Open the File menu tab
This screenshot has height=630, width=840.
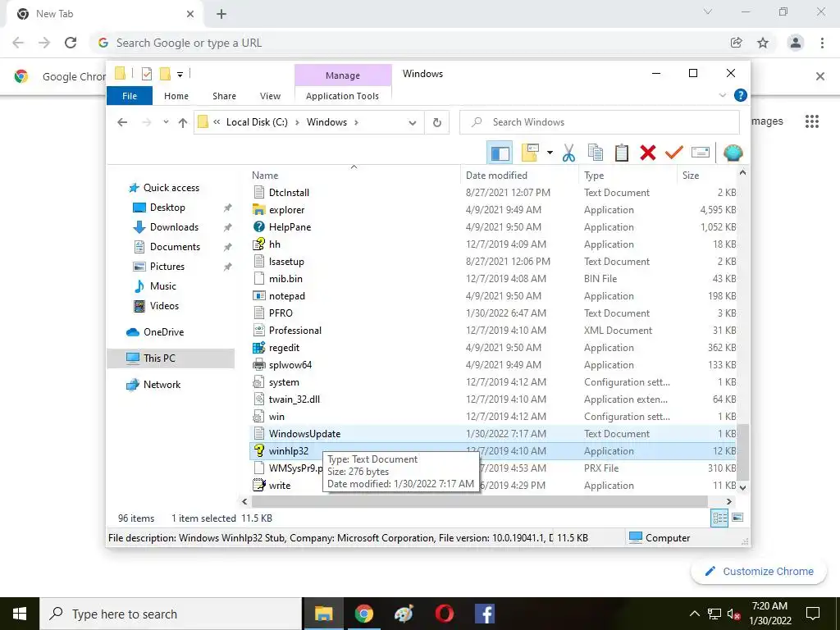click(x=130, y=96)
